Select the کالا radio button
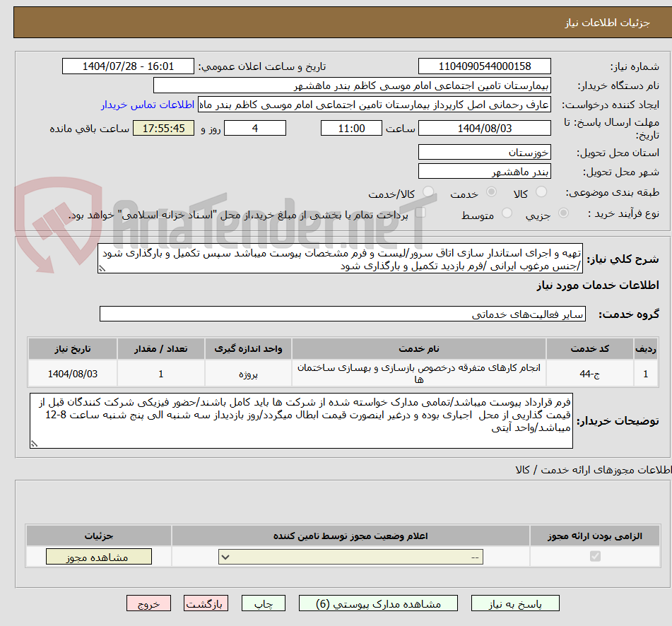 click(541, 192)
